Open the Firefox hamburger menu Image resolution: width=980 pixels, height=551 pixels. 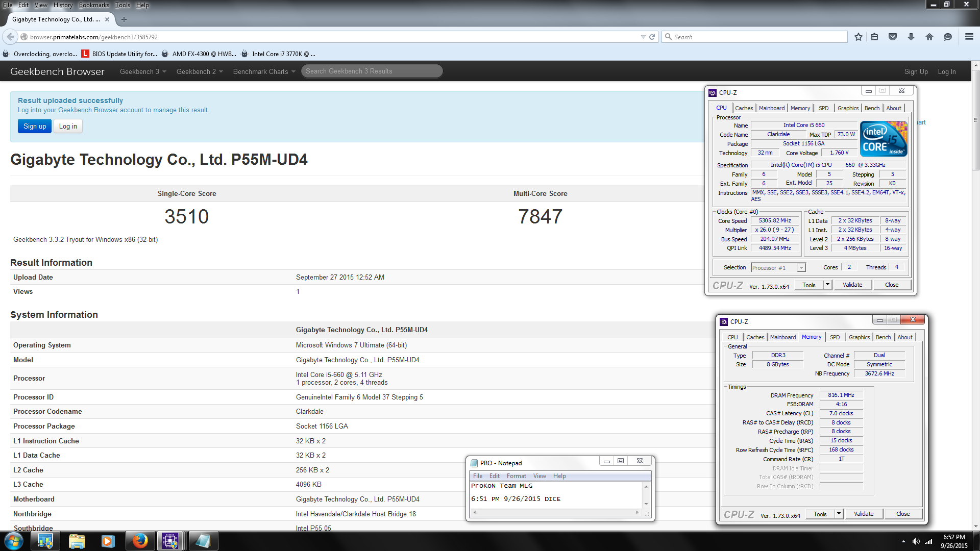(x=969, y=37)
